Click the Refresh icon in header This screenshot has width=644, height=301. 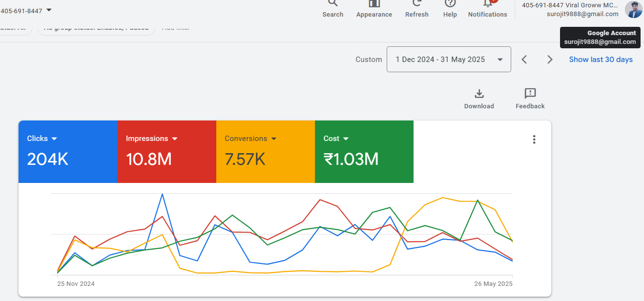click(416, 4)
